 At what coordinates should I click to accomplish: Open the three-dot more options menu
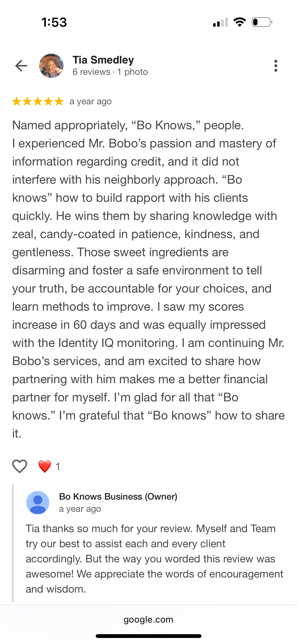pos(276,66)
